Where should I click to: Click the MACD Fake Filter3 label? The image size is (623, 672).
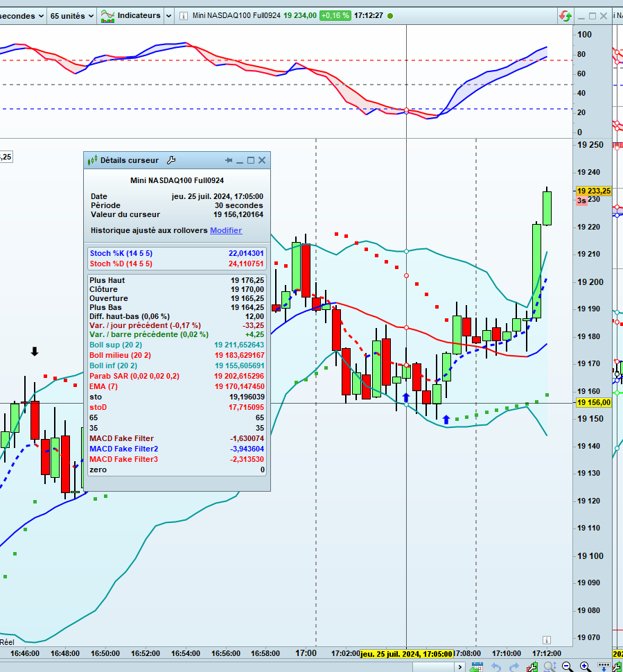[x=124, y=459]
